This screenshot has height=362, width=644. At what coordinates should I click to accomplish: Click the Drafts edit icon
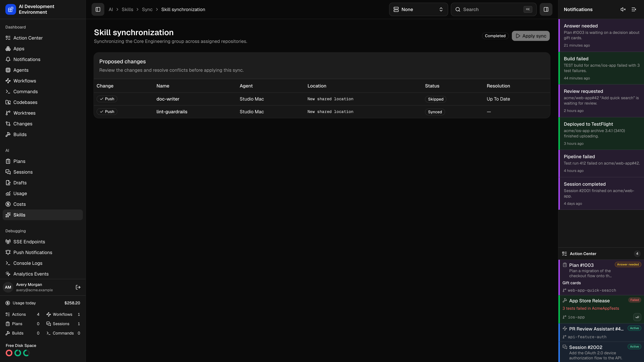click(8, 183)
